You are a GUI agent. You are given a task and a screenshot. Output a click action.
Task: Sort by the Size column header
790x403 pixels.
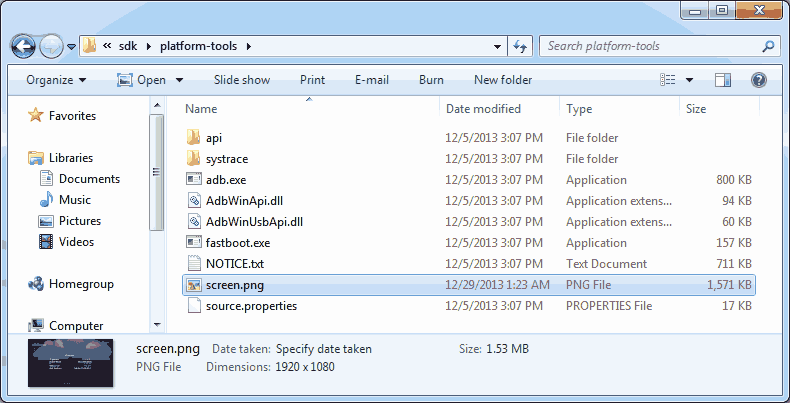click(696, 109)
